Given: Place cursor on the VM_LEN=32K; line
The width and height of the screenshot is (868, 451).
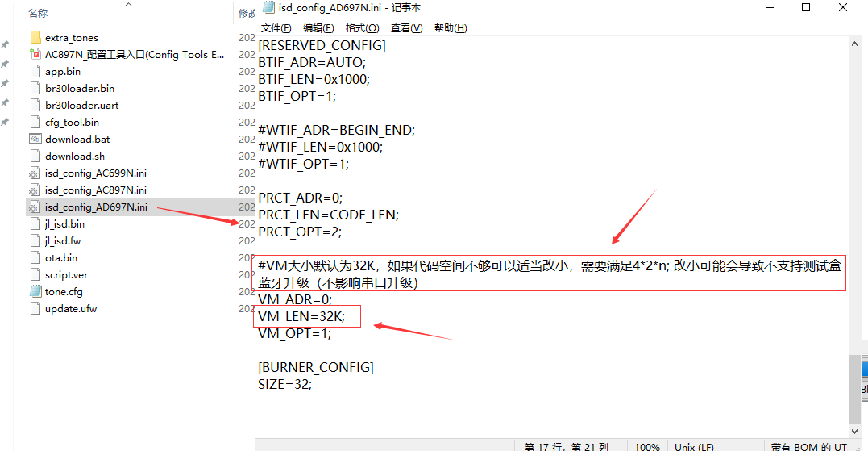Looking at the screenshot, I should point(301,316).
